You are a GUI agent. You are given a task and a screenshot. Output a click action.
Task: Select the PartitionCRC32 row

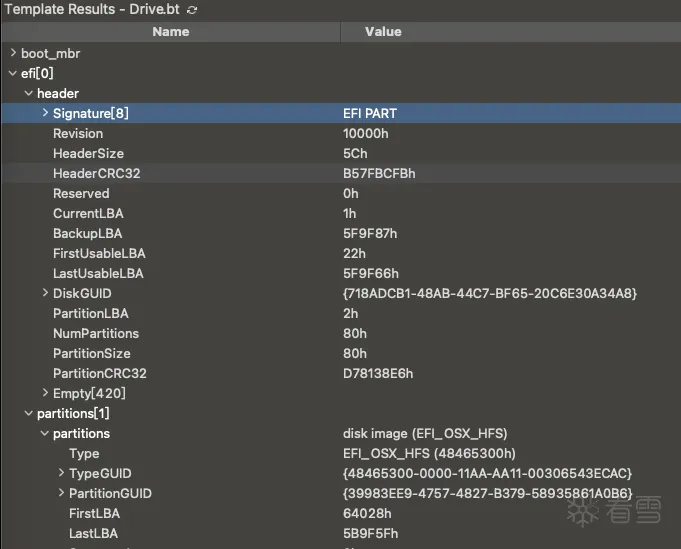point(100,373)
